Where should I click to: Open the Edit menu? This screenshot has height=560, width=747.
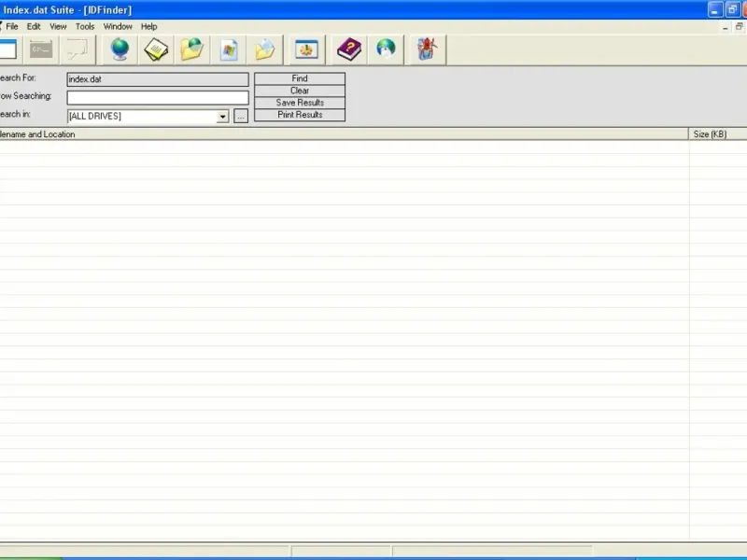(34, 27)
